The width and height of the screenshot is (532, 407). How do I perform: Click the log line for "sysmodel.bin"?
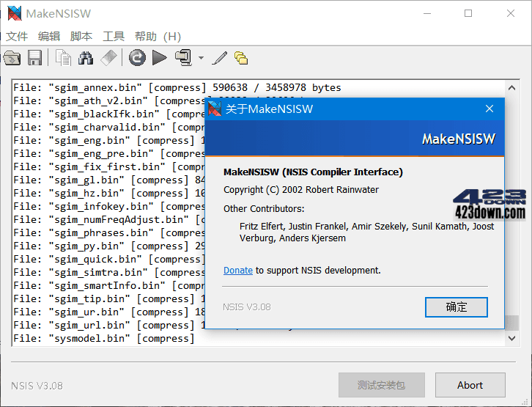click(x=104, y=338)
